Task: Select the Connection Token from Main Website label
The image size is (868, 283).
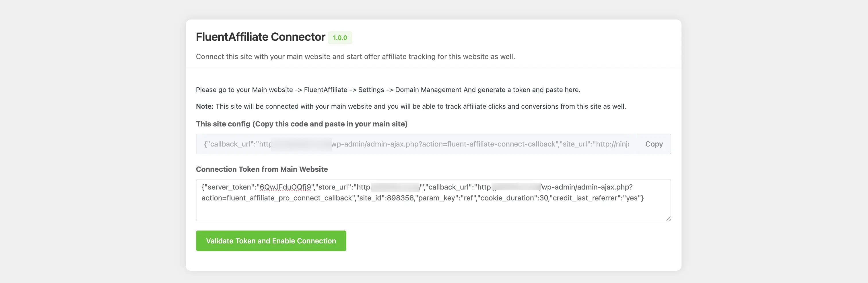Action: coord(262,169)
